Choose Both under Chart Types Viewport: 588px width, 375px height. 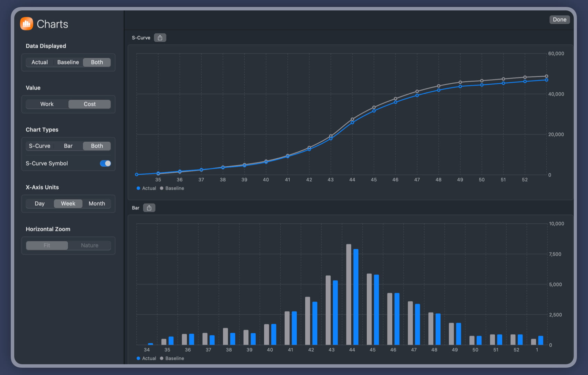[x=97, y=146]
